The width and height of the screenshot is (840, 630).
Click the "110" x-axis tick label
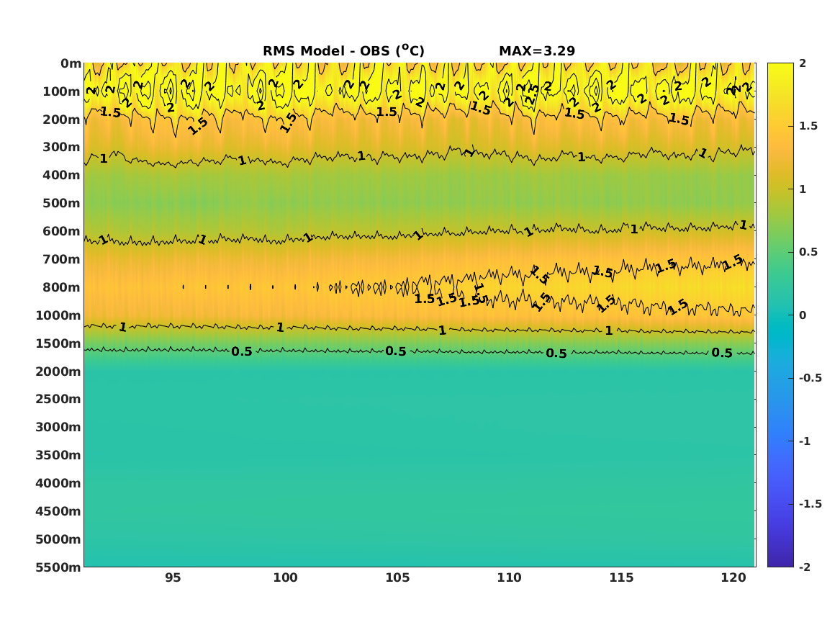pyautogui.click(x=510, y=578)
